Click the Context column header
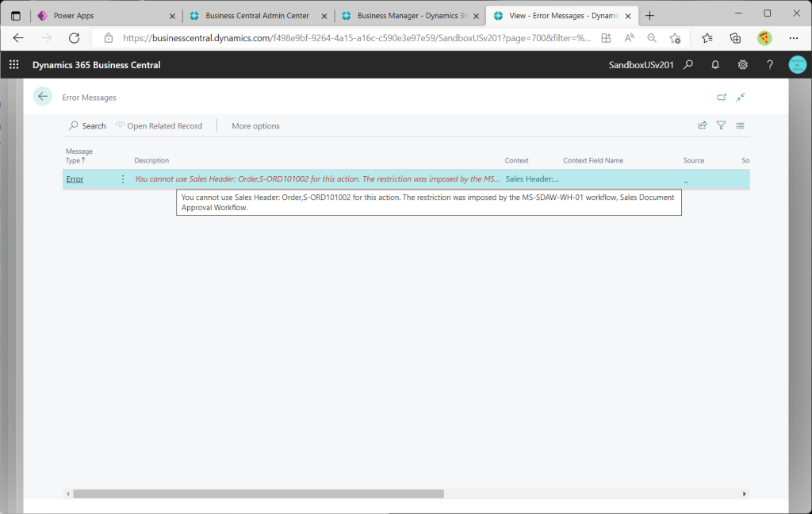The height and width of the screenshot is (514, 812). (x=517, y=160)
